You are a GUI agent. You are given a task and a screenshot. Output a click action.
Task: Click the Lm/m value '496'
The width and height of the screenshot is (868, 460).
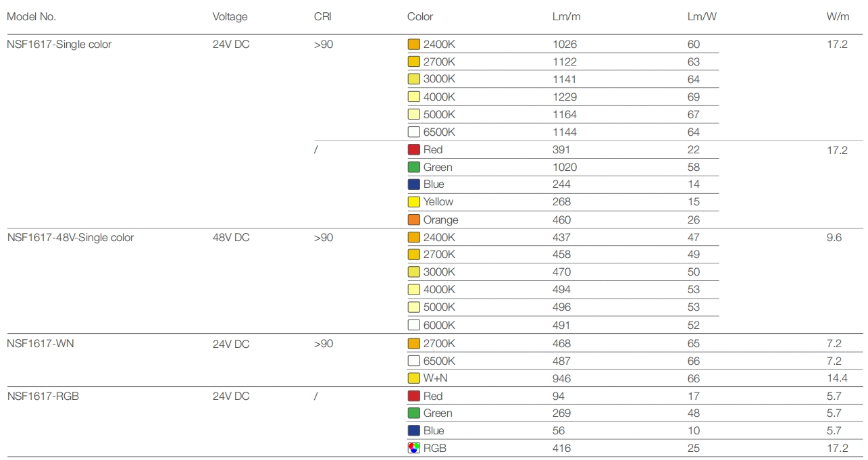click(561, 307)
